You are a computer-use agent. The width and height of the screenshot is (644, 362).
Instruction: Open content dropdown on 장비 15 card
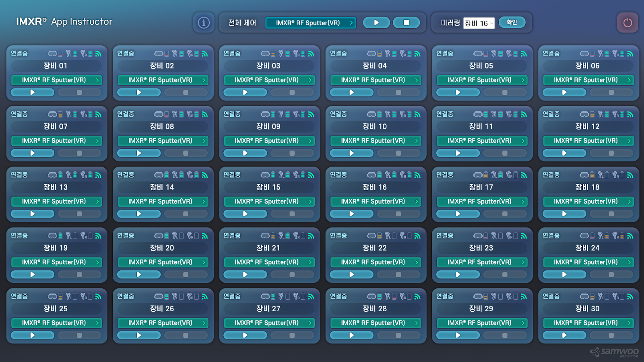coord(269,202)
